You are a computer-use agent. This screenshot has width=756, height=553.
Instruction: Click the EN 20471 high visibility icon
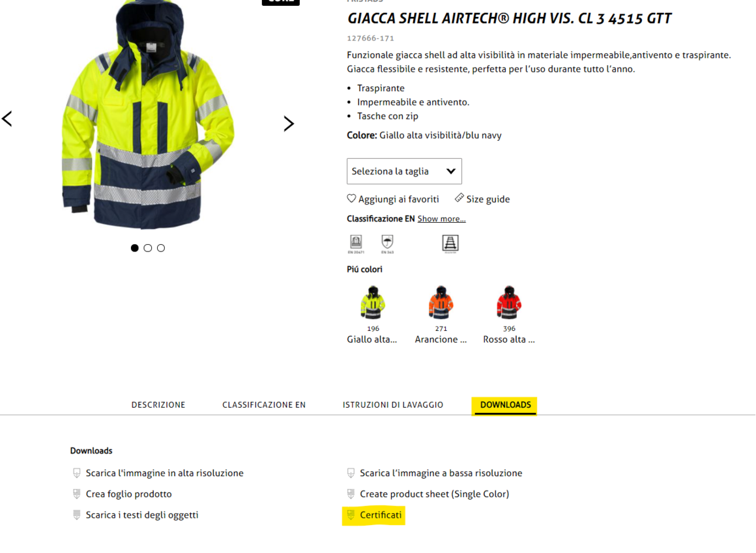[356, 244]
